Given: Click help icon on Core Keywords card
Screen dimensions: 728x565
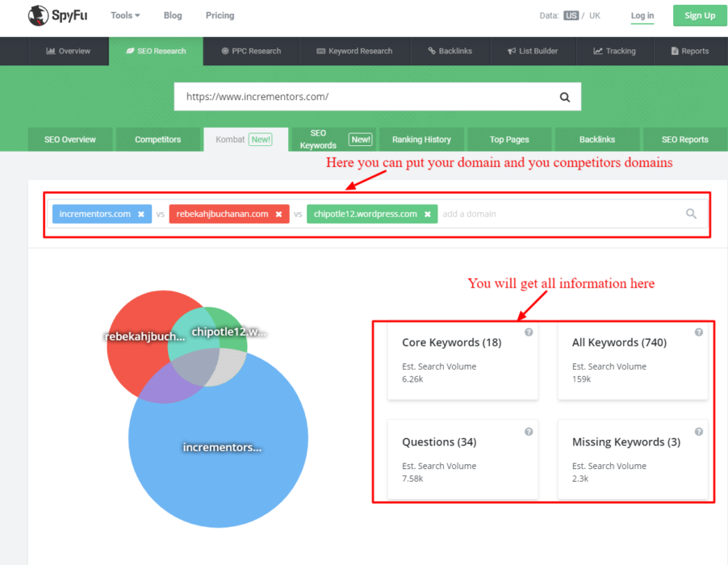Looking at the screenshot, I should [x=529, y=332].
